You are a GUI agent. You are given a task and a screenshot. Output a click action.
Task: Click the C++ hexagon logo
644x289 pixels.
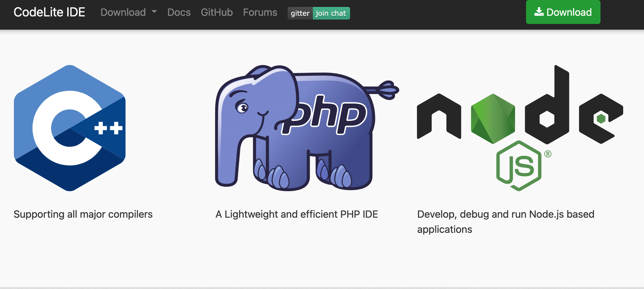click(x=70, y=128)
